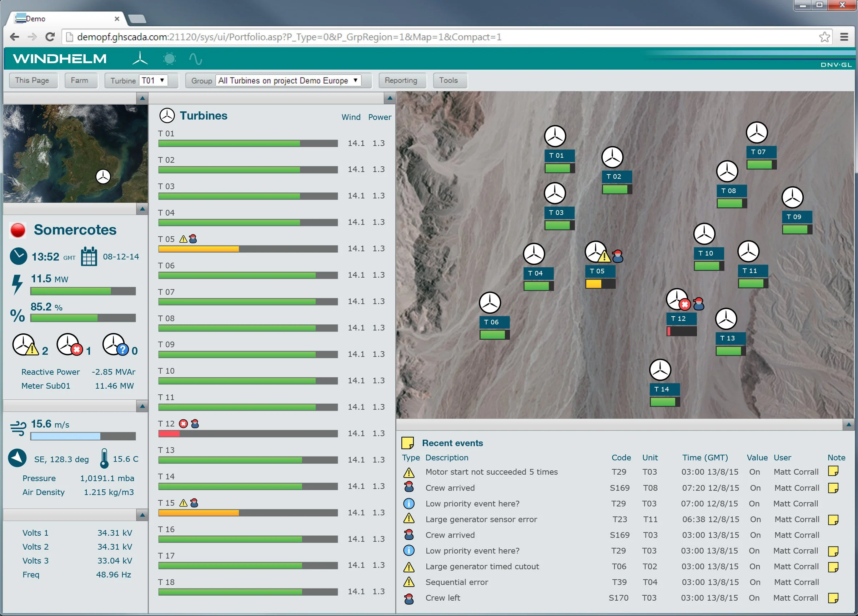Viewport: 858px width, 616px height.
Task: Click the browser reload button
Action: coord(50,37)
